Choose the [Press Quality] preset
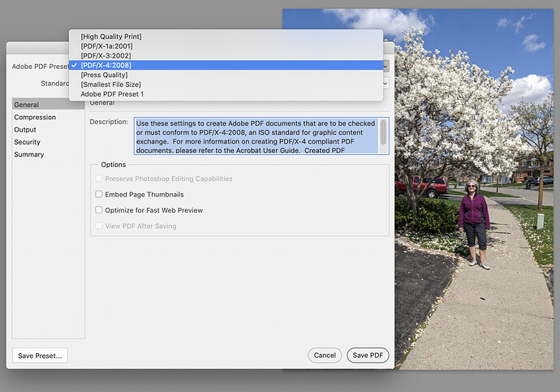The image size is (560, 392). [226, 75]
